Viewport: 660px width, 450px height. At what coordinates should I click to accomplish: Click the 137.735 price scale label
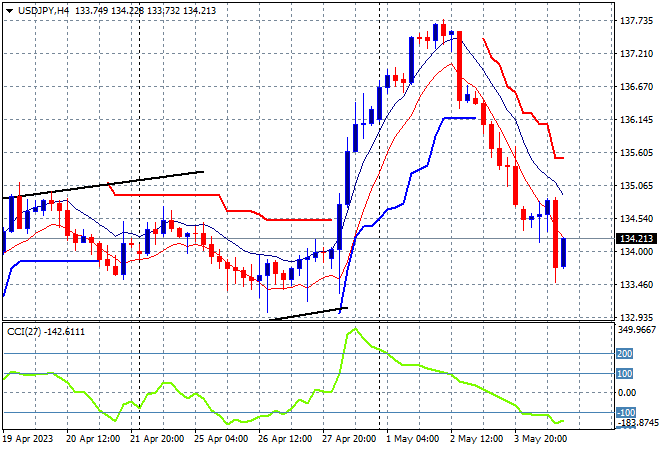636,20
